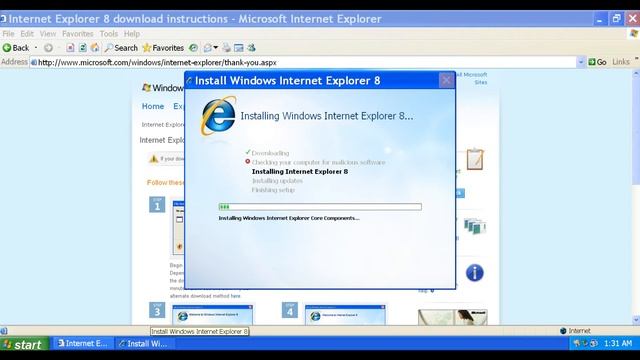Click the 'Installing Internet Explorer 8' step text
640x360 pixels.
[300, 171]
